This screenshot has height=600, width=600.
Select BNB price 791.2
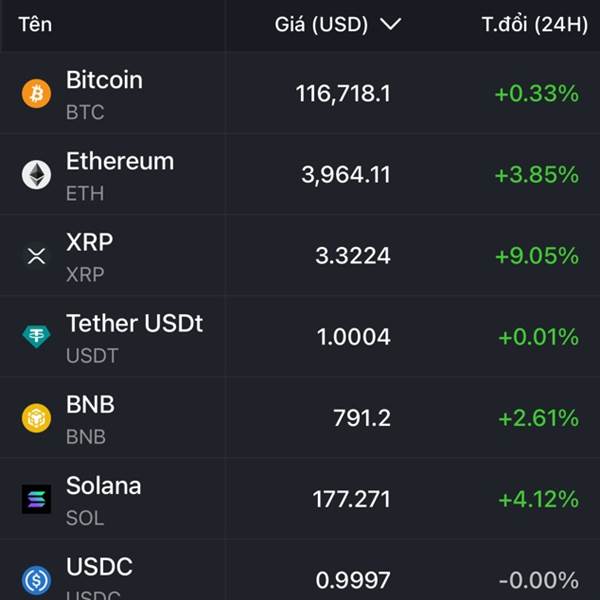point(362,418)
